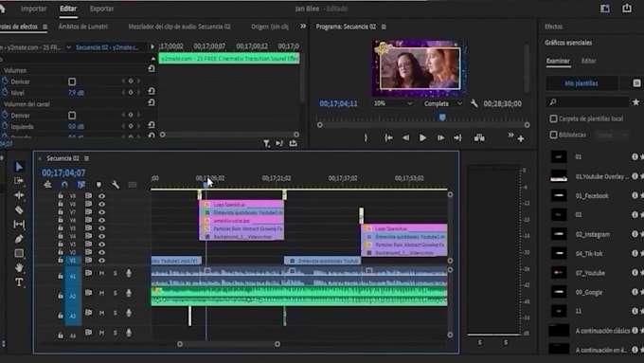
Task: Click the microphone voice-over icon on track A1
Action: [129, 273]
